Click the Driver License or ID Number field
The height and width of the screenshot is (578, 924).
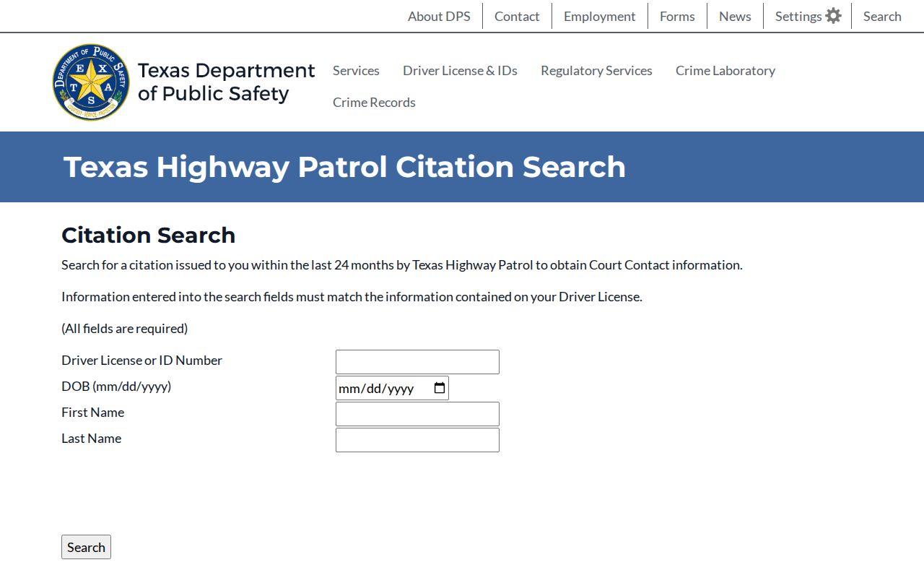[417, 362]
